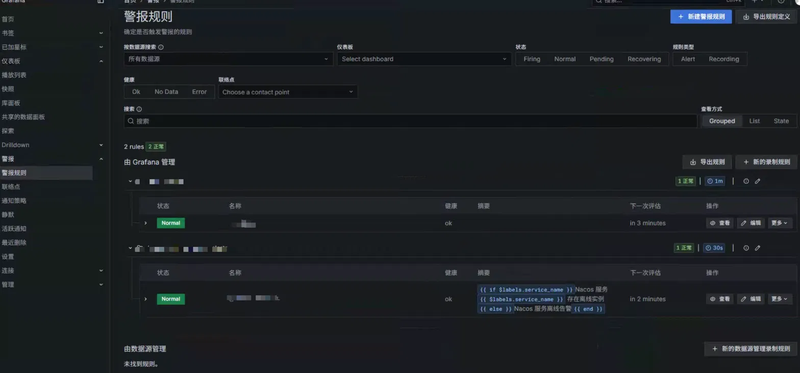This screenshot has height=373, width=800.
Task: Open the Choose a contact point dropdown
Action: pyautogui.click(x=288, y=92)
